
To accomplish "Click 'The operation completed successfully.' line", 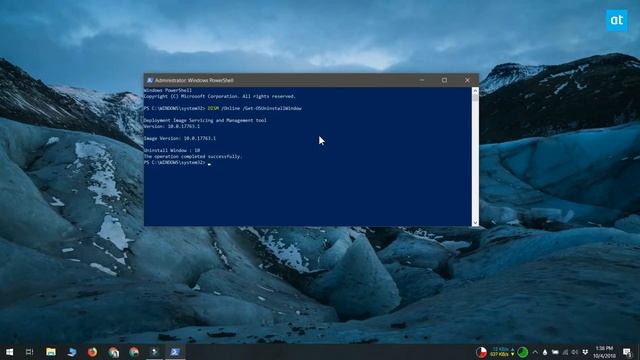I will point(193,157).
